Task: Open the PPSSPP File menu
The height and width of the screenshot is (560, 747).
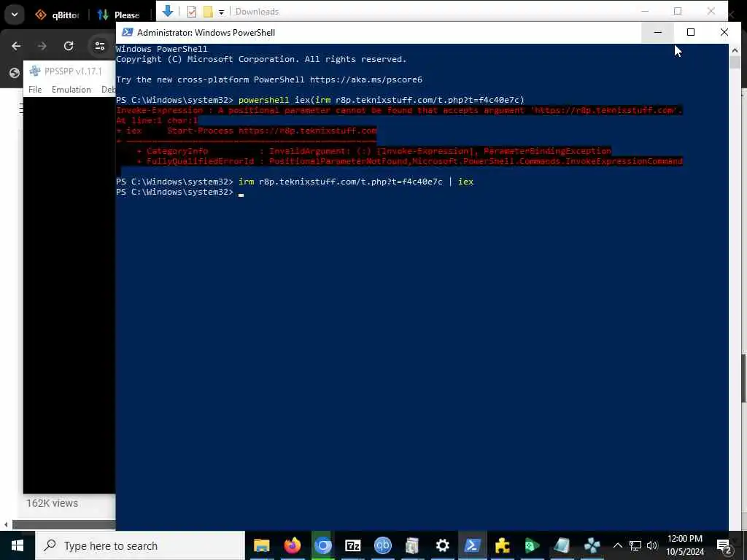Action: tap(35, 90)
